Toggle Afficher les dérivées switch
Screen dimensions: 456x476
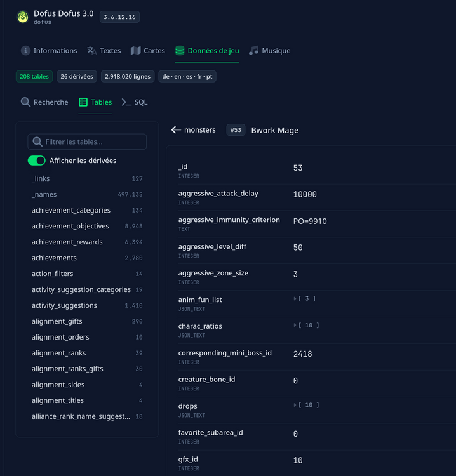(36, 161)
